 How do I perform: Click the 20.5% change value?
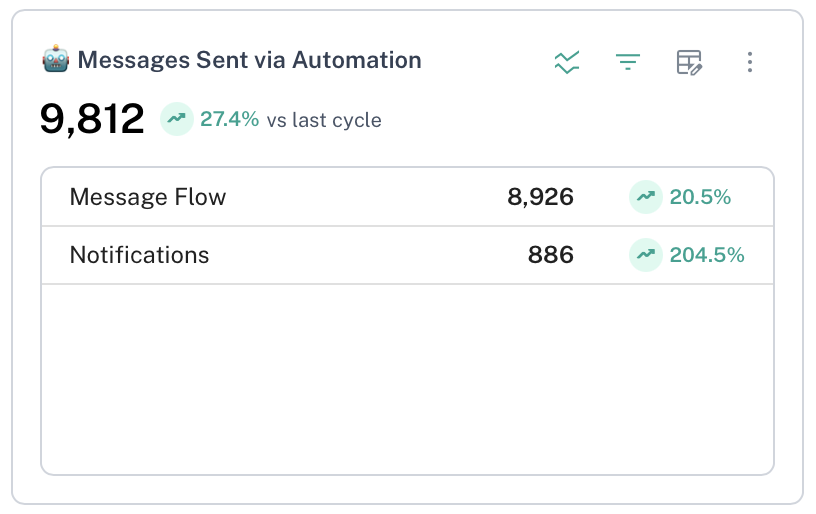[700, 197]
